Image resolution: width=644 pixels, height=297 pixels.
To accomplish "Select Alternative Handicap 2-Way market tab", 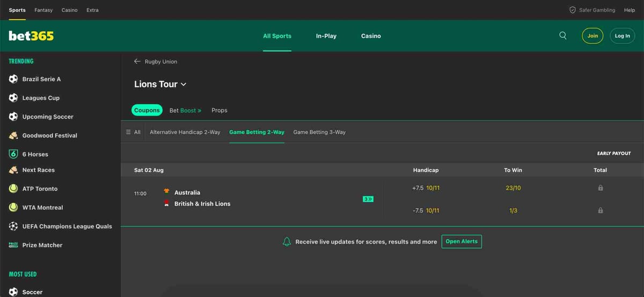I will pos(185,132).
